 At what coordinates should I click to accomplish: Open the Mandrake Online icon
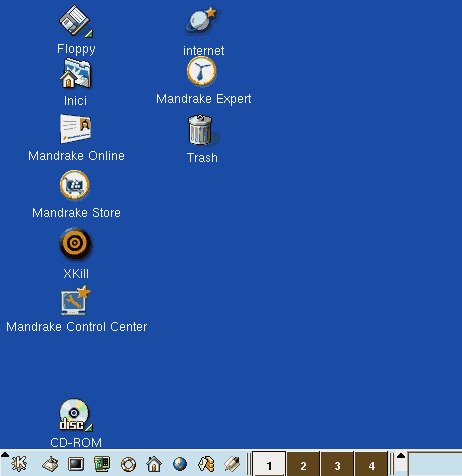[75, 129]
